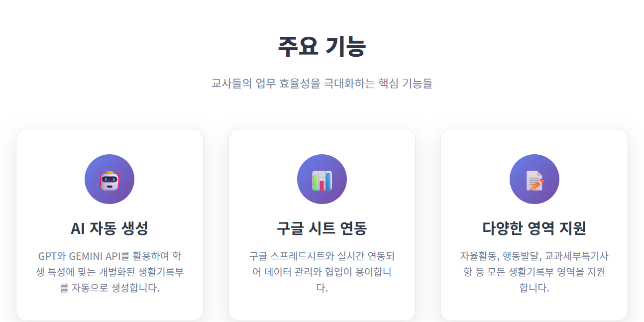Click the line '항 등 모든 생활기록부 영역을 지원'
This screenshot has width=644, height=322.
(535, 272)
